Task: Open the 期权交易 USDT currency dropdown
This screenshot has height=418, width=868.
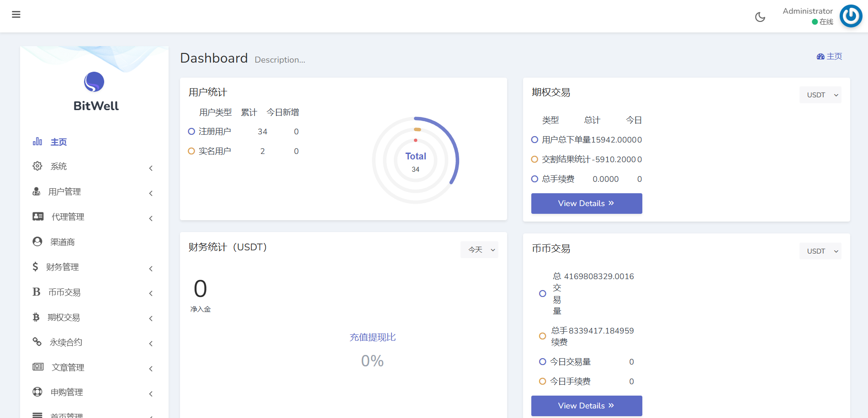Action: point(820,95)
